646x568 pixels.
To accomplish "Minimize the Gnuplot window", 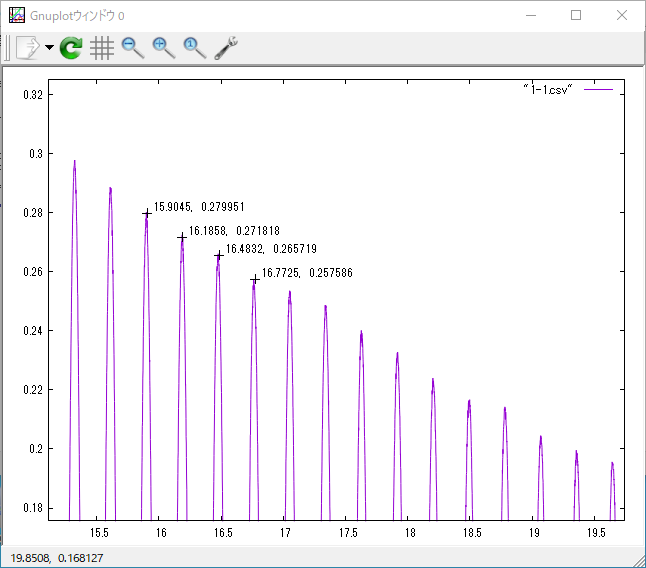I will (x=530, y=15).
